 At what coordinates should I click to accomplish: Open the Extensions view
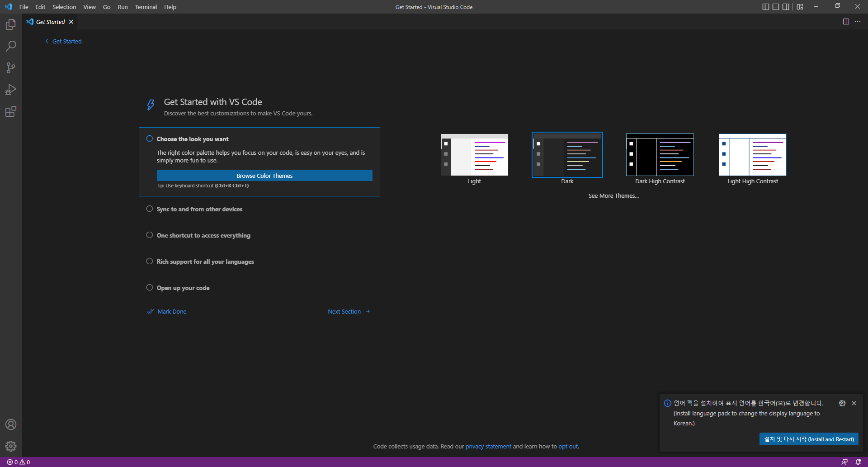[x=11, y=111]
